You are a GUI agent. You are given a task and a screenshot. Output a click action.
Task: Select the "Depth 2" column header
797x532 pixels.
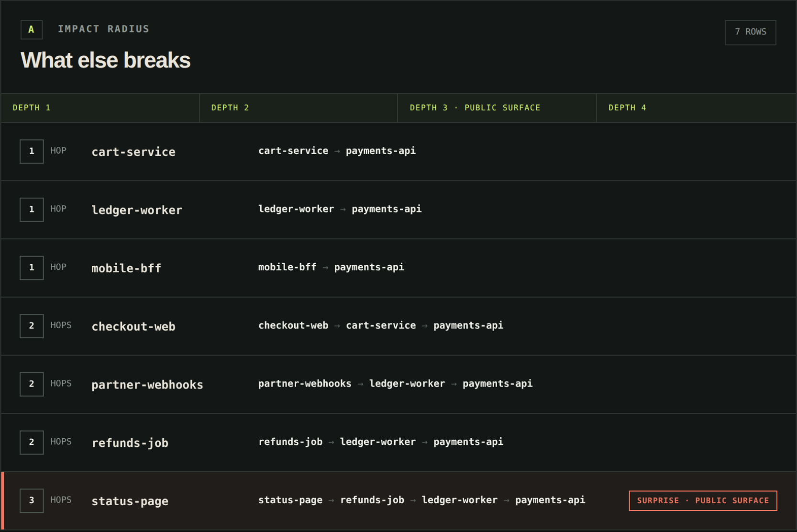(299, 108)
